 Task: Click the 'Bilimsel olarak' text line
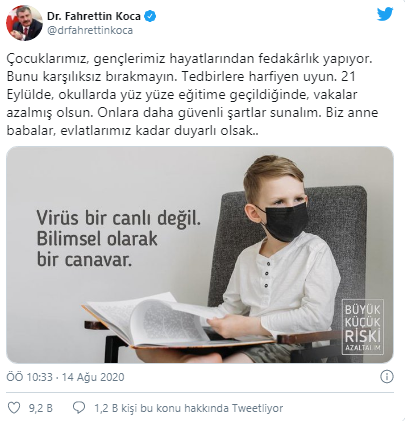[97, 239]
